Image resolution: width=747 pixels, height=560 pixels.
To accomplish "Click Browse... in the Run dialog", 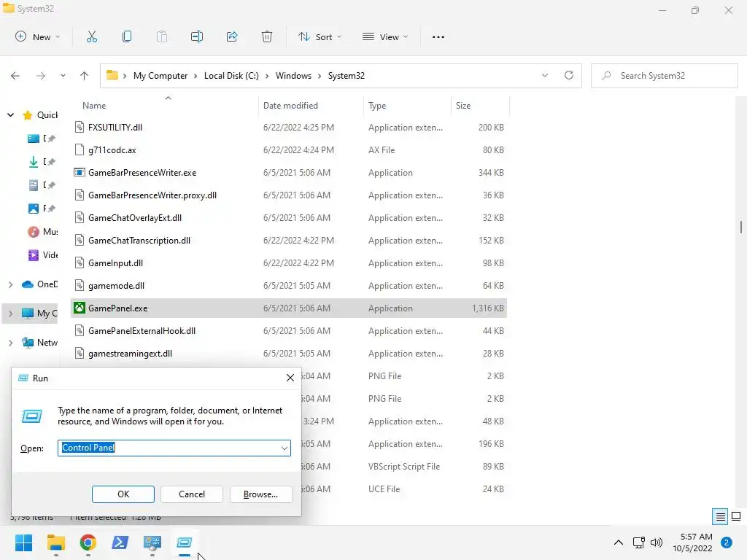I will 260,494.
